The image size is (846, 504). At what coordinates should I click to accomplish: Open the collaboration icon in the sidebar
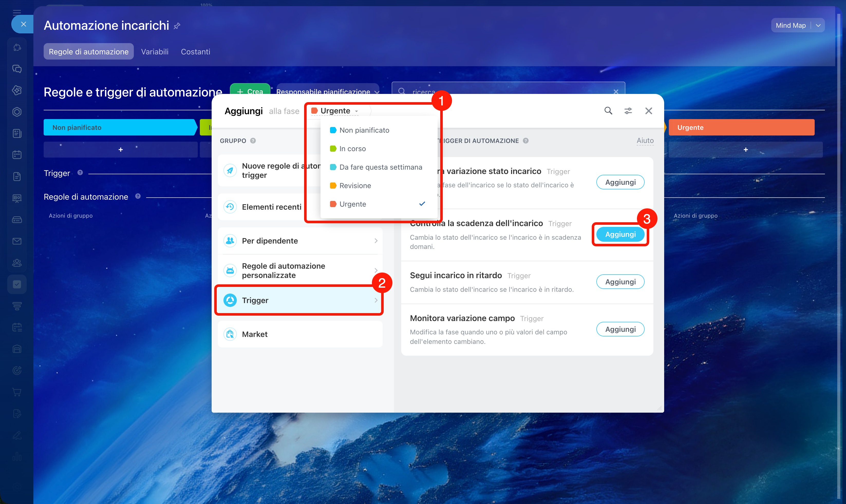[x=17, y=47]
